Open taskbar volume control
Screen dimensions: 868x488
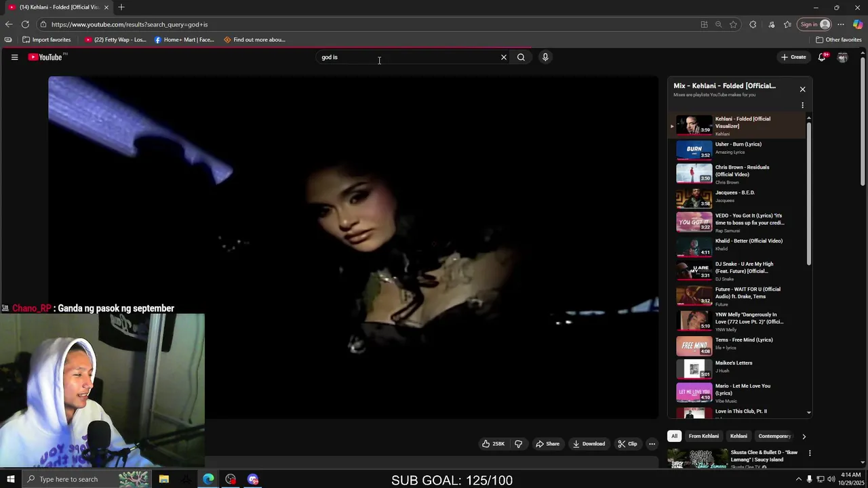coord(831,479)
